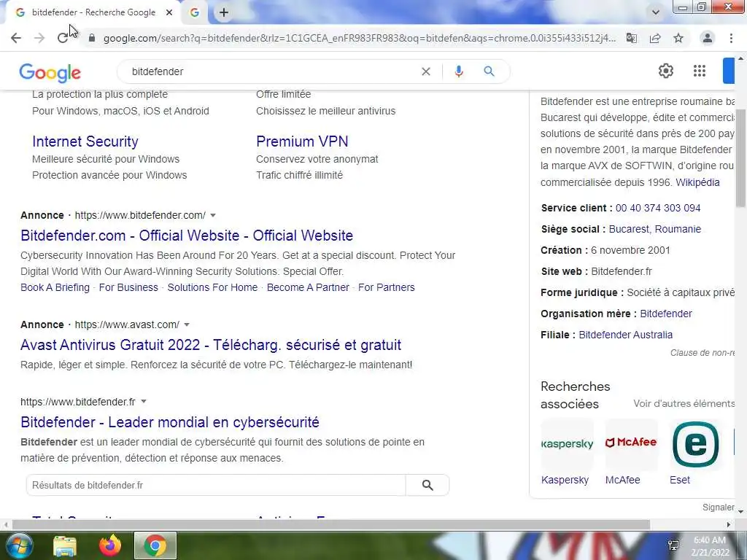Image resolution: width=747 pixels, height=560 pixels.
Task: Click the Bucarest, Roumanie link
Action: (655, 229)
